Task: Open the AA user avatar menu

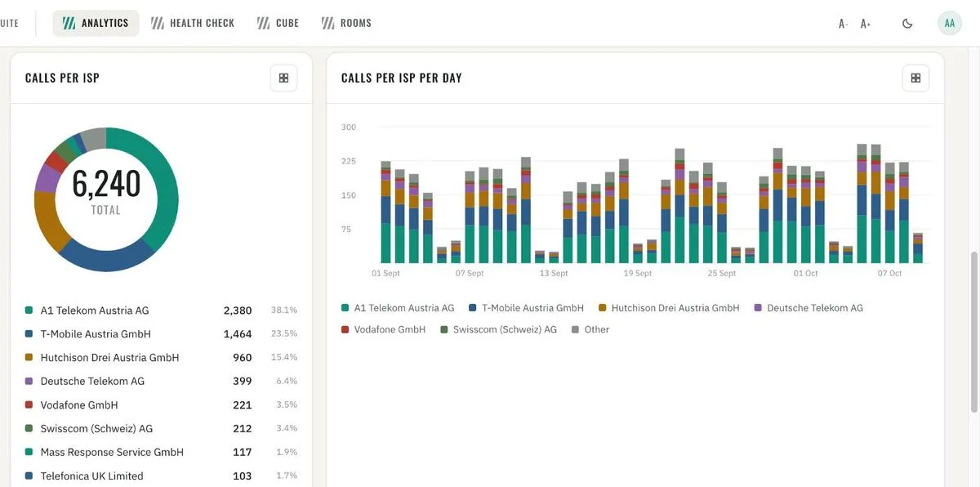Action: [950, 23]
